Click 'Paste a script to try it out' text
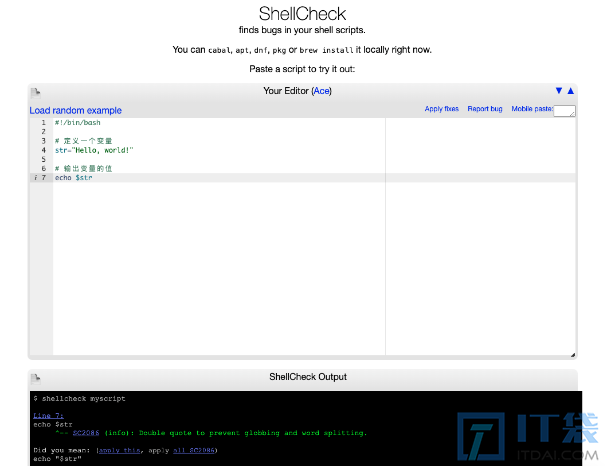The width and height of the screenshot is (605, 466). tap(302, 69)
